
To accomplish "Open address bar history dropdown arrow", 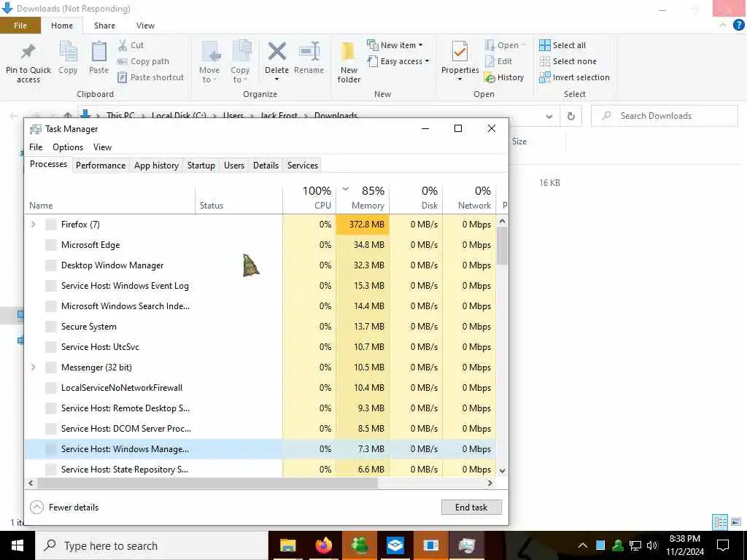I will (x=549, y=116).
